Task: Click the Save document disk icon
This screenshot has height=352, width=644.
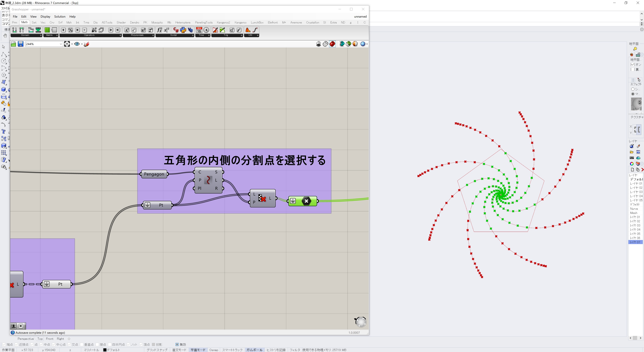Action: (x=20, y=44)
